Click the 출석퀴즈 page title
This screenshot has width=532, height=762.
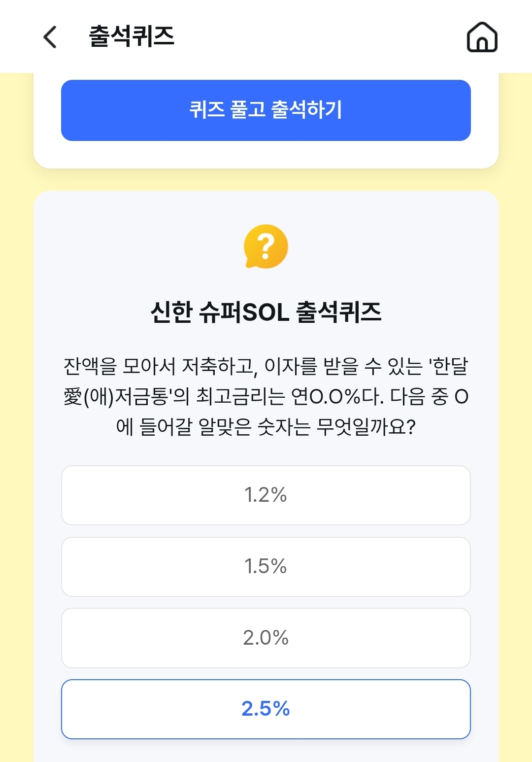coord(132,36)
